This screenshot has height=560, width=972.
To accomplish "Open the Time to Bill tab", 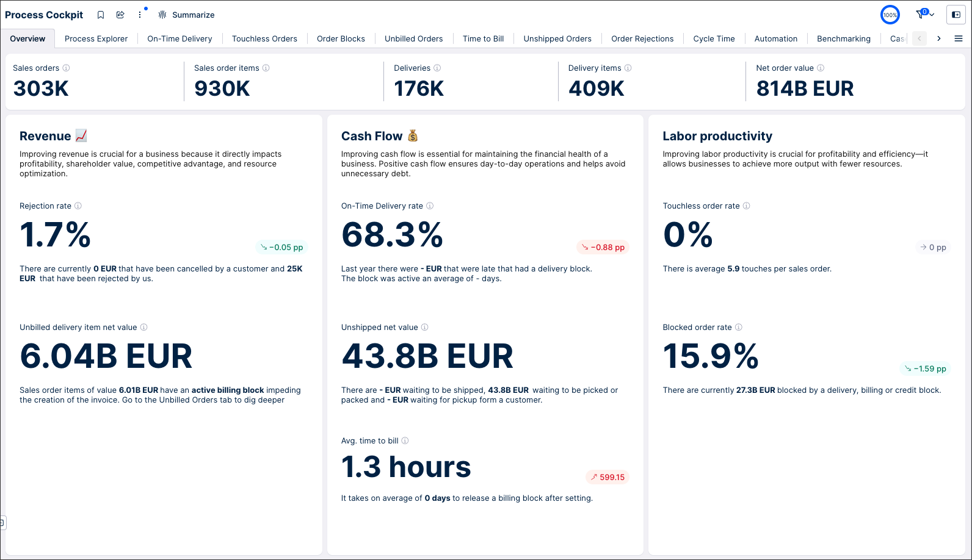I will click(x=483, y=38).
